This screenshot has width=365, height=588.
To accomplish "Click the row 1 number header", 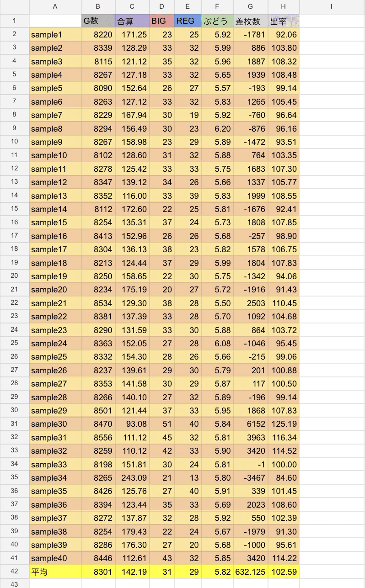I will [14, 21].
